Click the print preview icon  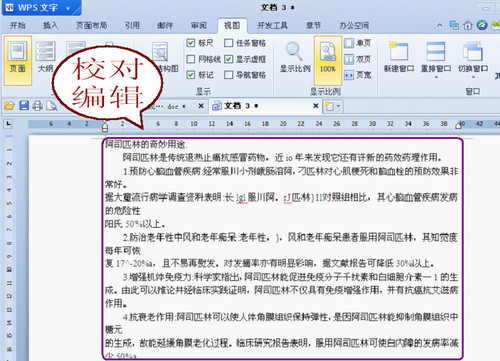tap(52, 106)
